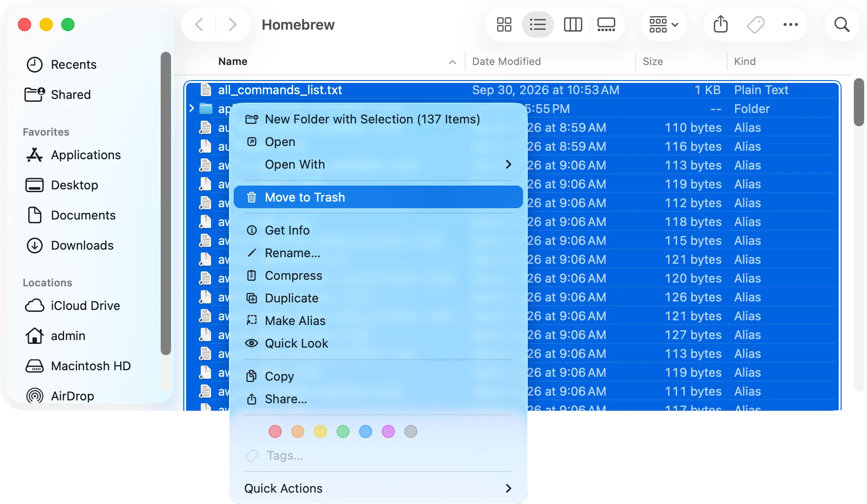Choose Make Alias from the context menu
Viewport: 867px width, 504px height.
tap(378, 321)
